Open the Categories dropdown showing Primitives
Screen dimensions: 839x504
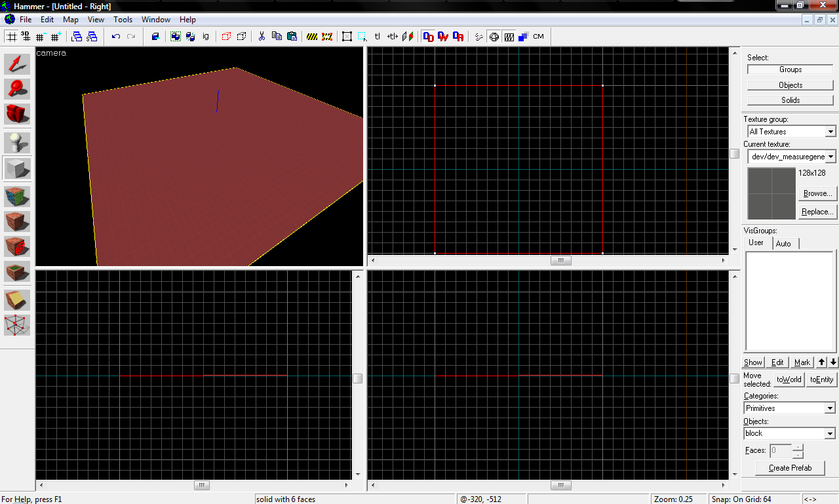tap(830, 408)
